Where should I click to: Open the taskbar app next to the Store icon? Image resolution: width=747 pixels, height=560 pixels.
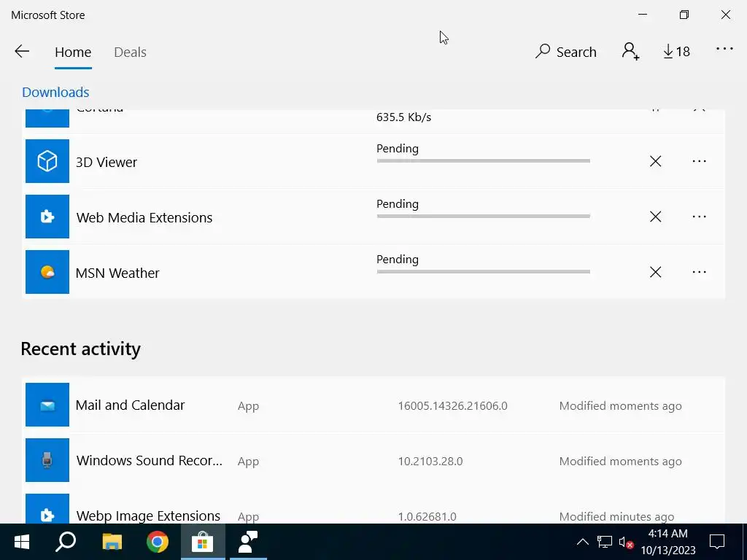(x=248, y=542)
